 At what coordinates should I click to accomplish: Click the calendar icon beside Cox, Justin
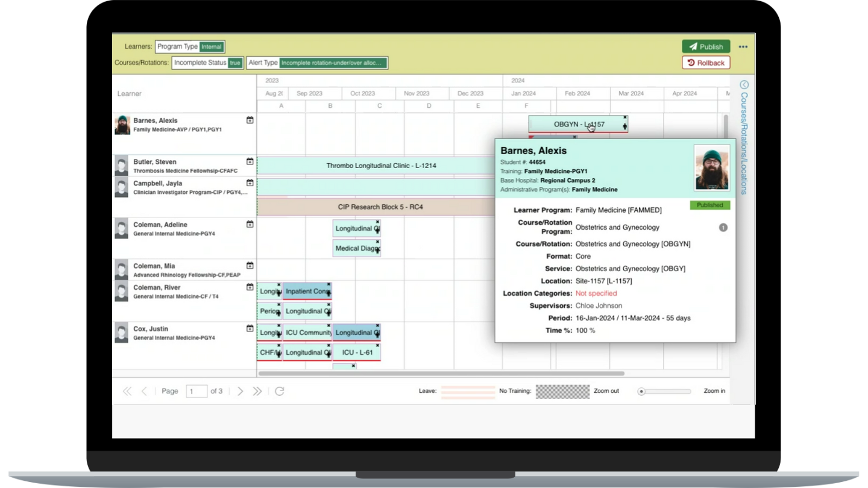click(x=250, y=327)
